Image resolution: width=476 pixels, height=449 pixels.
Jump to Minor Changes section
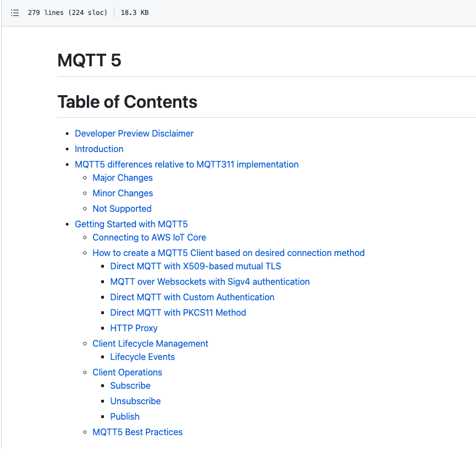click(123, 194)
